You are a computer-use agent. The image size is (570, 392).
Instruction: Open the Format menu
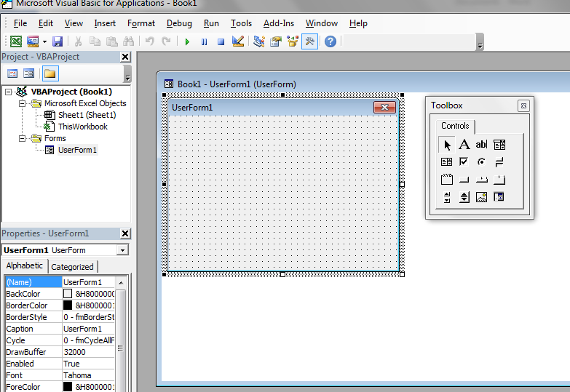141,23
